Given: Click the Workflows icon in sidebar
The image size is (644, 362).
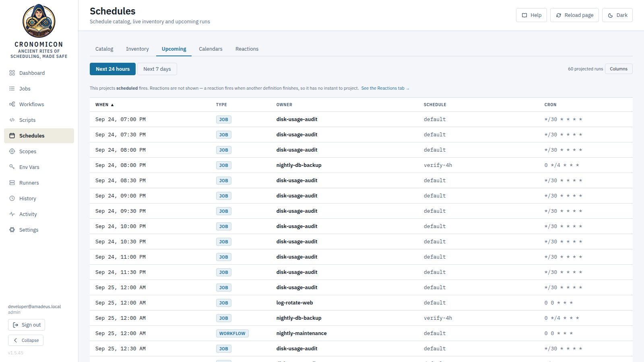Looking at the screenshot, I should (12, 104).
